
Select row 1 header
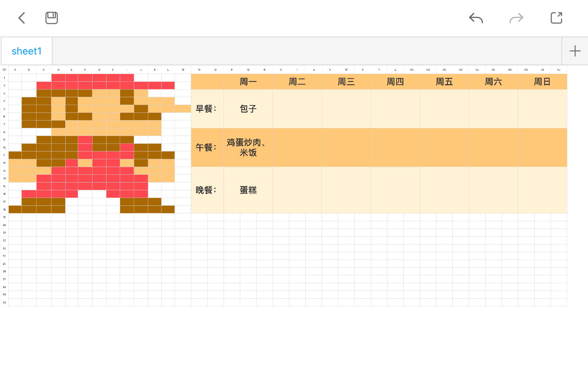point(4,78)
